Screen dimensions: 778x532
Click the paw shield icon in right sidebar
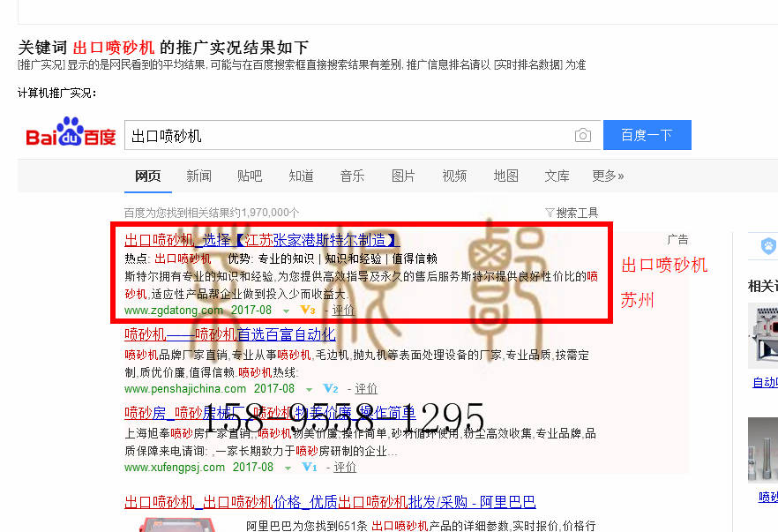click(768, 245)
